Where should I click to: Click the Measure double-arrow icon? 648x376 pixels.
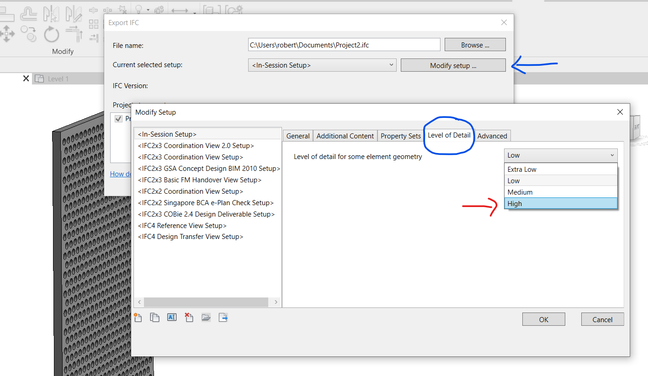(x=179, y=11)
